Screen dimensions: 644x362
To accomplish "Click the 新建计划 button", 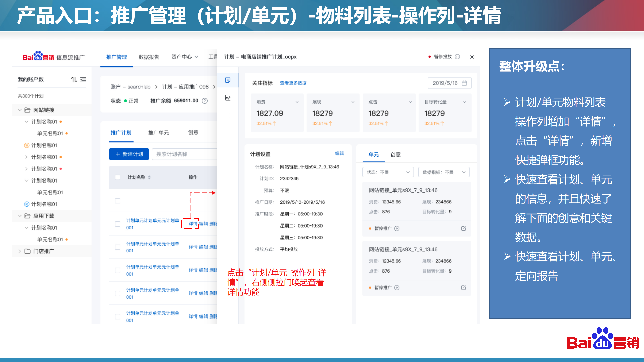I will [129, 154].
